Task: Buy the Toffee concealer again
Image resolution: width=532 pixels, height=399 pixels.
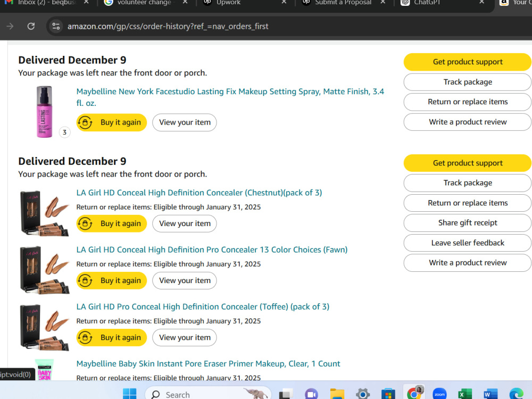Action: [x=112, y=338]
